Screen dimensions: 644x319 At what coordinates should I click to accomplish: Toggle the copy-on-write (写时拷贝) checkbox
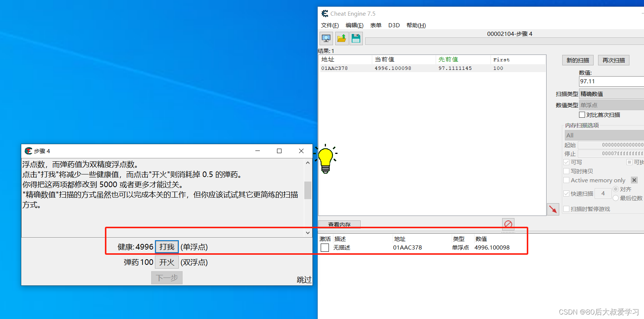pyautogui.click(x=566, y=171)
